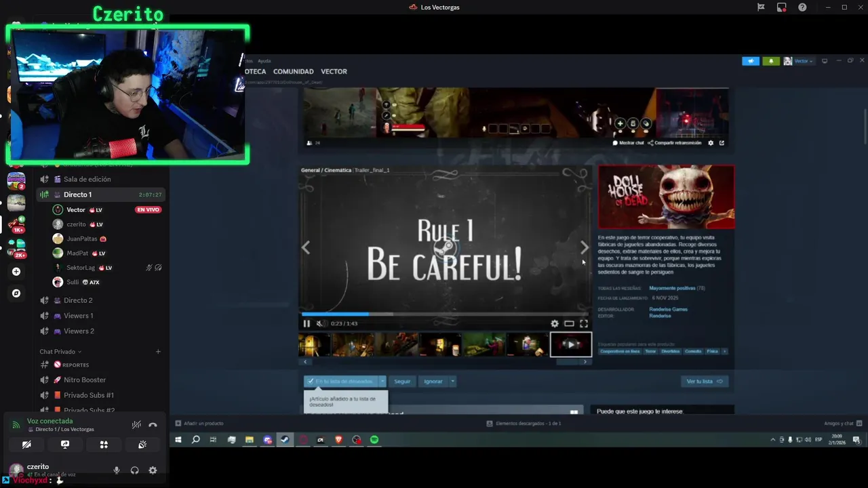This screenshot has height=488, width=868.
Task: Share your screen from voice panel
Action: (65, 445)
